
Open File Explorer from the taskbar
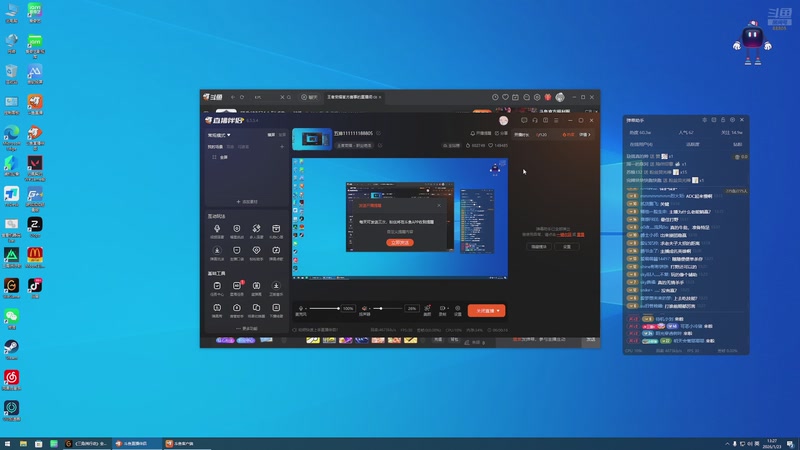[23, 444]
